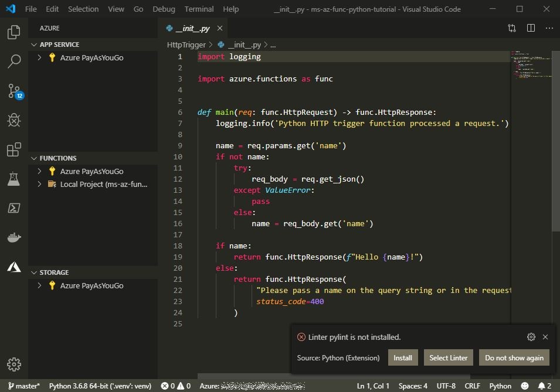Click the Local Project folder icon
This screenshot has height=392, width=560.
pyautogui.click(x=52, y=184)
